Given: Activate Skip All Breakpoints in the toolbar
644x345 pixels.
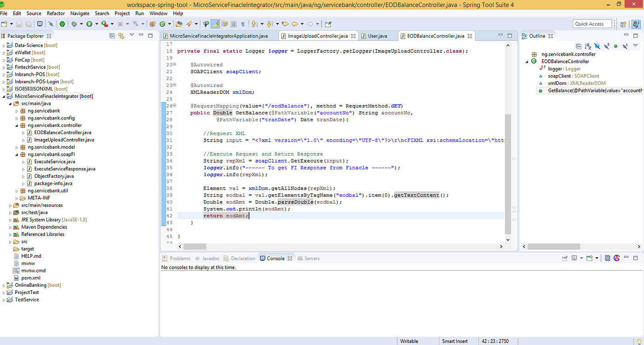Looking at the screenshot, I should (x=51, y=24).
